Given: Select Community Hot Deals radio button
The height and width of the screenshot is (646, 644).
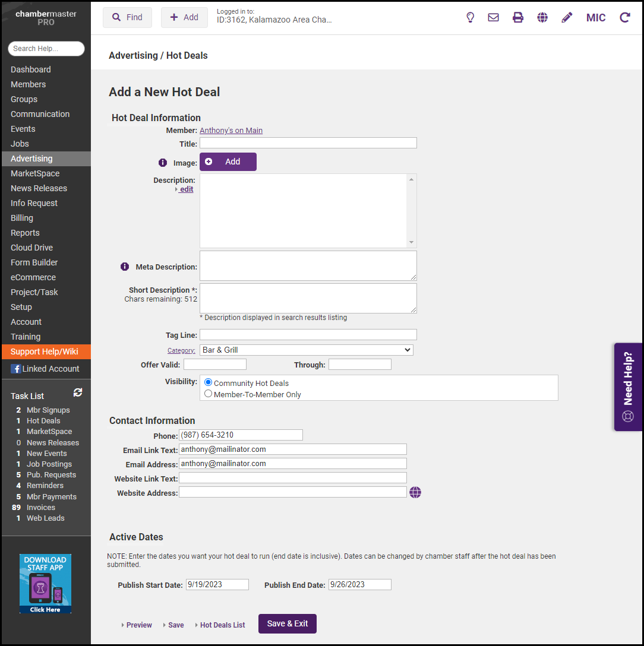Looking at the screenshot, I should point(208,382).
